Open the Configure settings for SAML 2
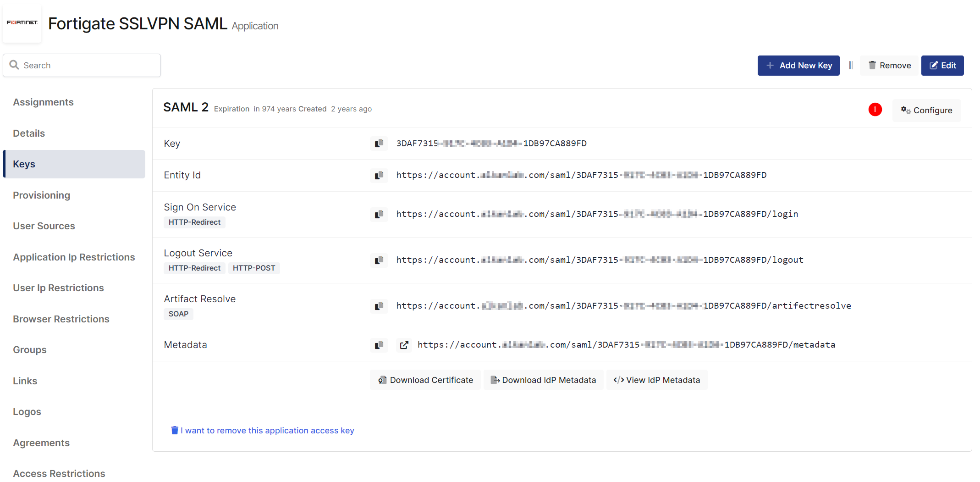980x482 pixels. pos(926,111)
